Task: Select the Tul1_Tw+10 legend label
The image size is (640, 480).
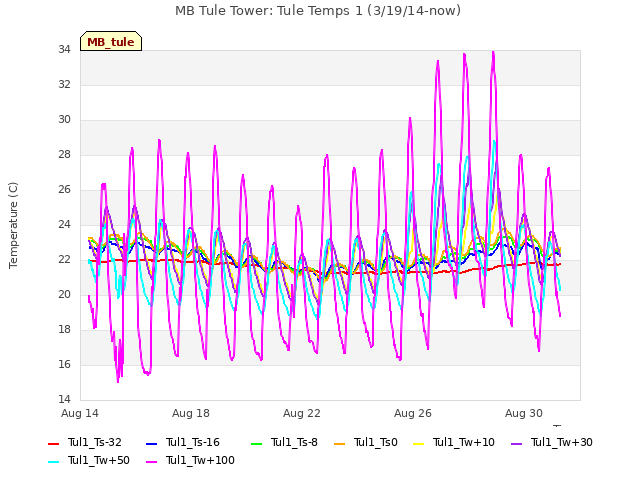Action: (x=464, y=442)
